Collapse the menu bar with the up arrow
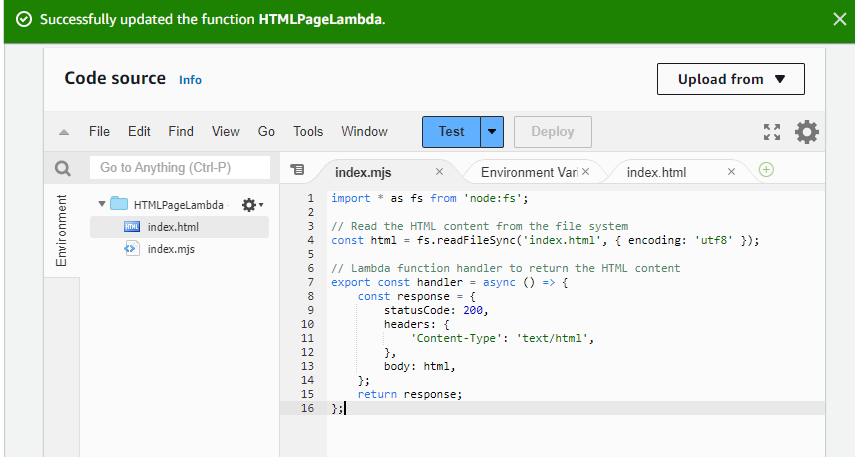 point(64,132)
